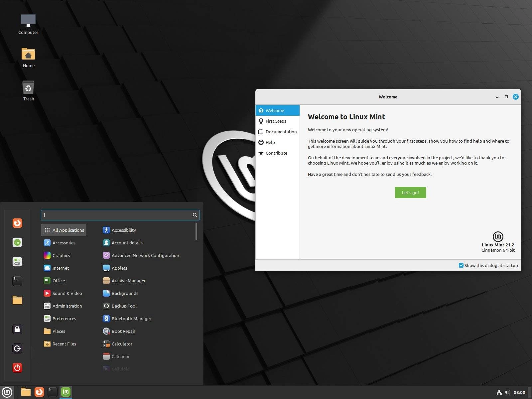Select the Welcome window task on panel

pyautogui.click(x=66, y=392)
